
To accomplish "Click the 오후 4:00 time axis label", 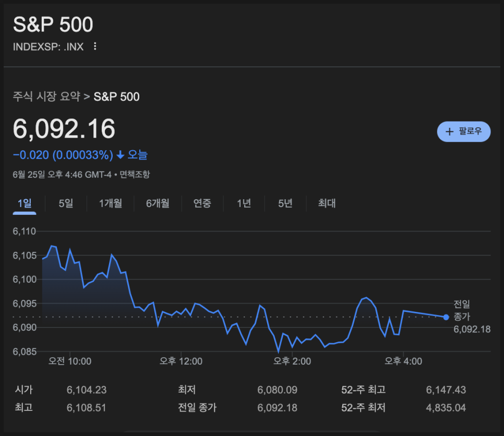I will point(403,361).
